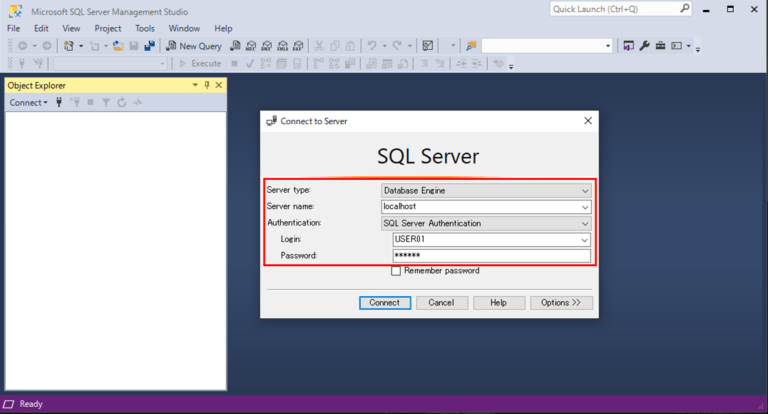The height and width of the screenshot is (414, 768).
Task: Click Database Engine Query icon beside New Query
Action: pyautogui.click(x=236, y=46)
